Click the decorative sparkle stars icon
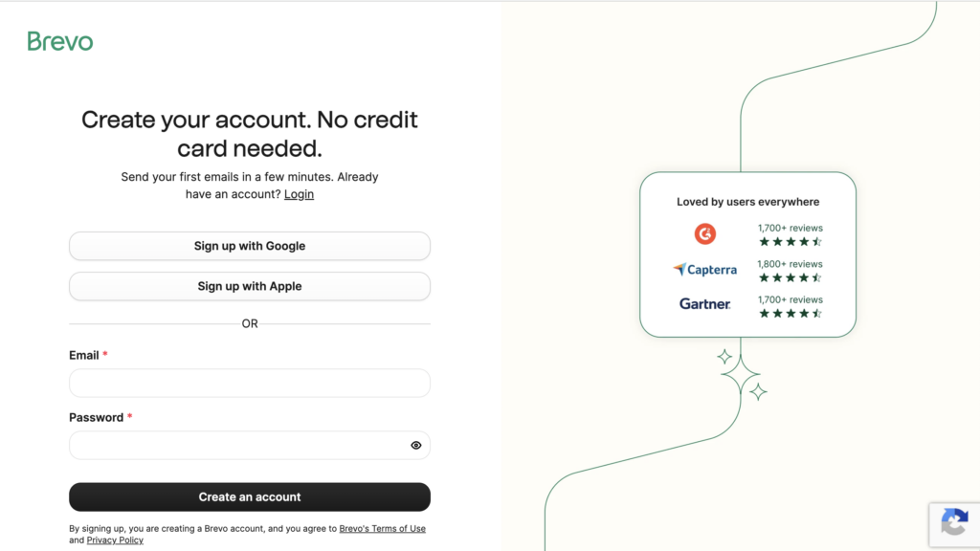The image size is (980, 551). coord(741,374)
